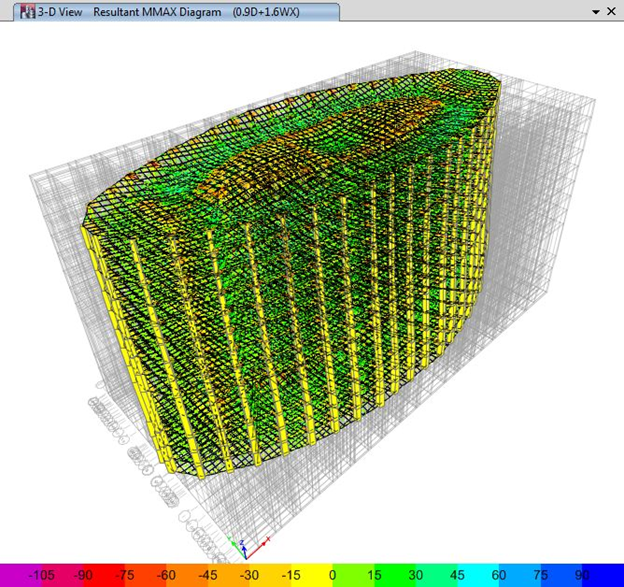Click the -45 legend label
Image resolution: width=624 pixels, height=587 pixels.
(208, 575)
